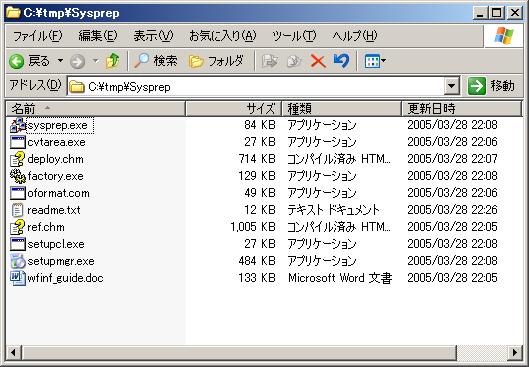Select the sysprep.exe file icon
The height and width of the screenshot is (367, 529).
pyautogui.click(x=18, y=125)
